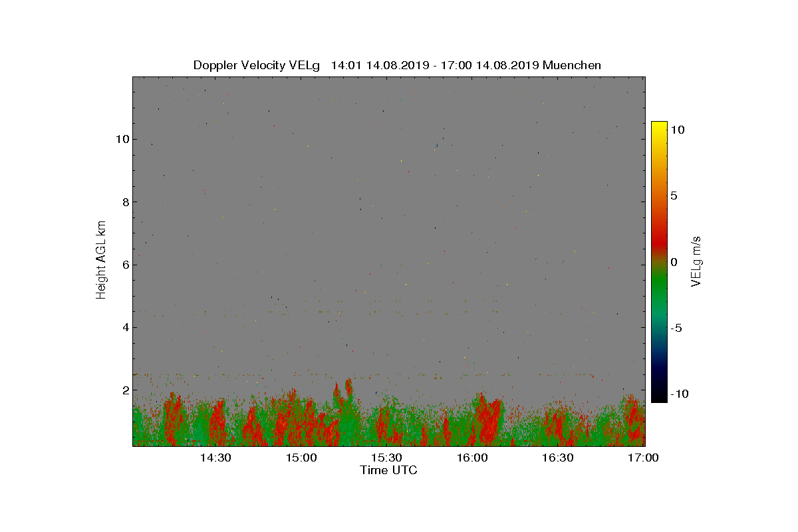The width and height of the screenshot is (798, 532).
Task: Click the "Height AGL km" axis label
Action: 101,260
